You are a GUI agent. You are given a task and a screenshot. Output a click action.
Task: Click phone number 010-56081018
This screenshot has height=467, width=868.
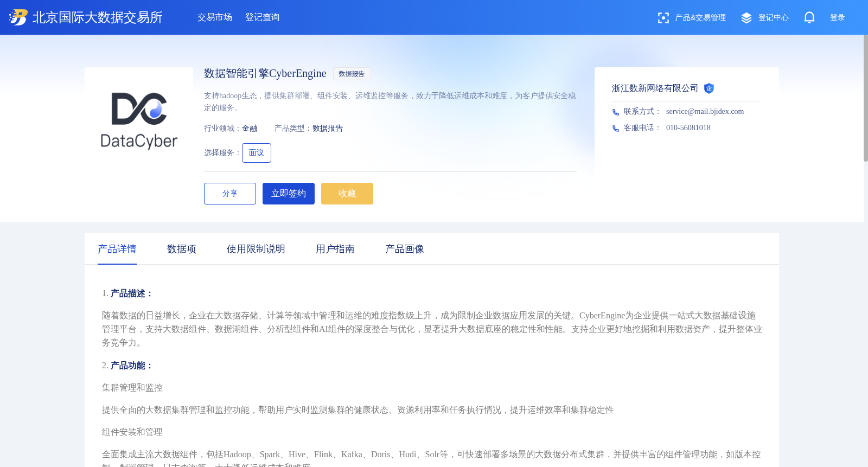688,128
